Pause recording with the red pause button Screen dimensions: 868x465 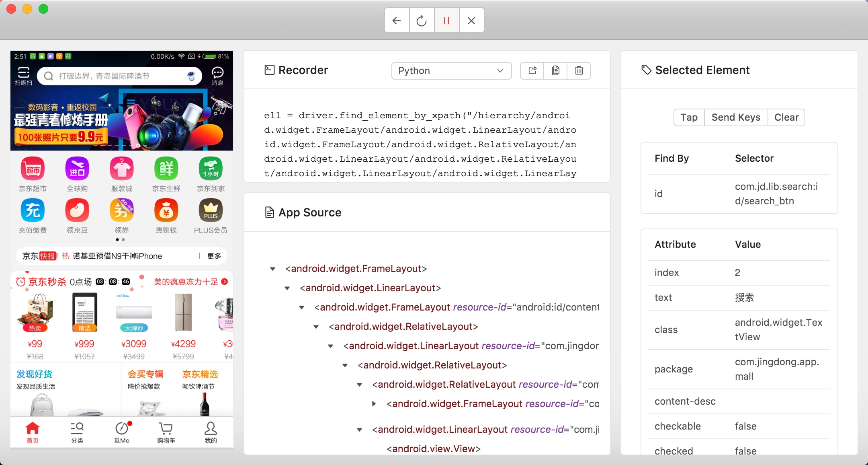pyautogui.click(x=446, y=21)
